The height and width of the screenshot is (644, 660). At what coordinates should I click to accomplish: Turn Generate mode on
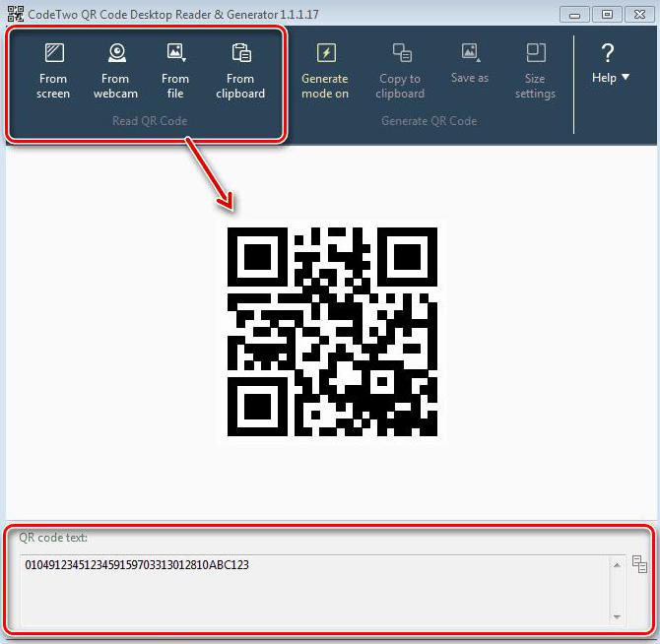pos(325,71)
